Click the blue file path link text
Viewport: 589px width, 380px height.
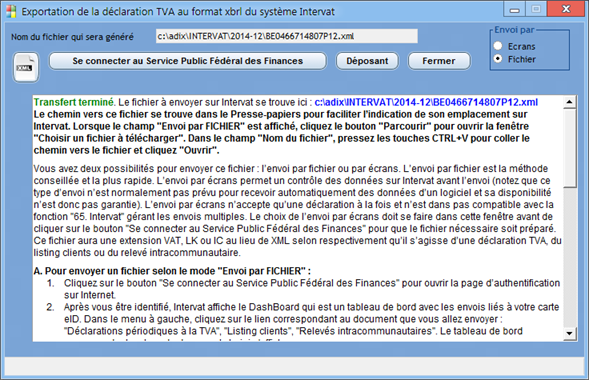426,102
